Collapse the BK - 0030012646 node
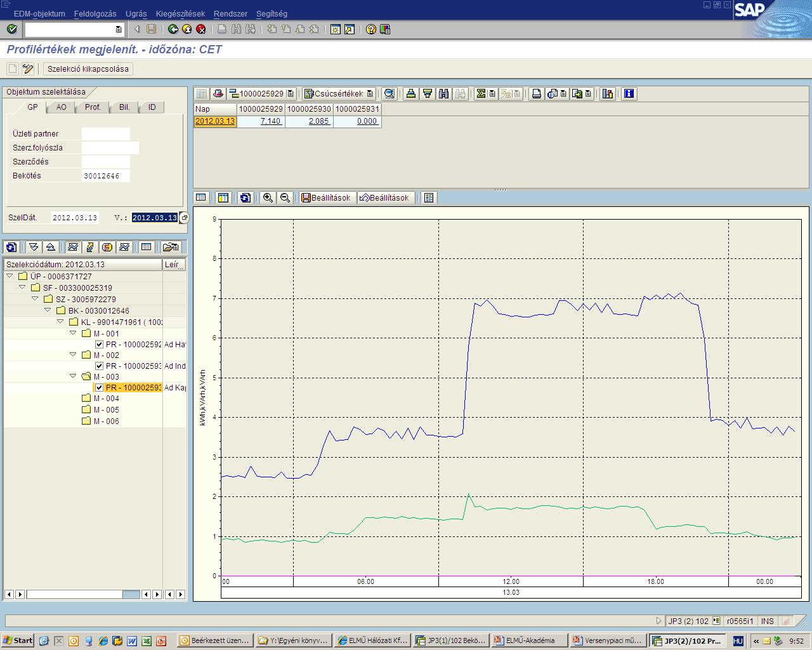Image resolution: width=812 pixels, height=650 pixels. point(48,310)
